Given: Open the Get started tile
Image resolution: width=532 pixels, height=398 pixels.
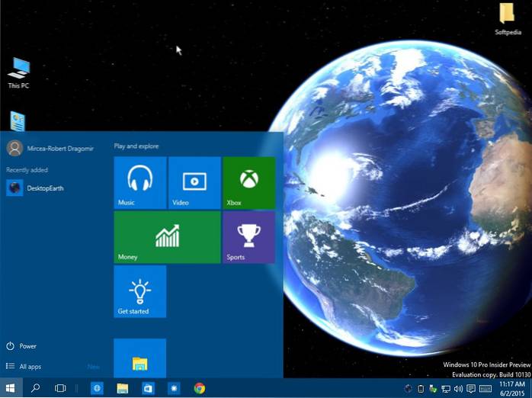Looking at the screenshot, I should coord(140,291).
